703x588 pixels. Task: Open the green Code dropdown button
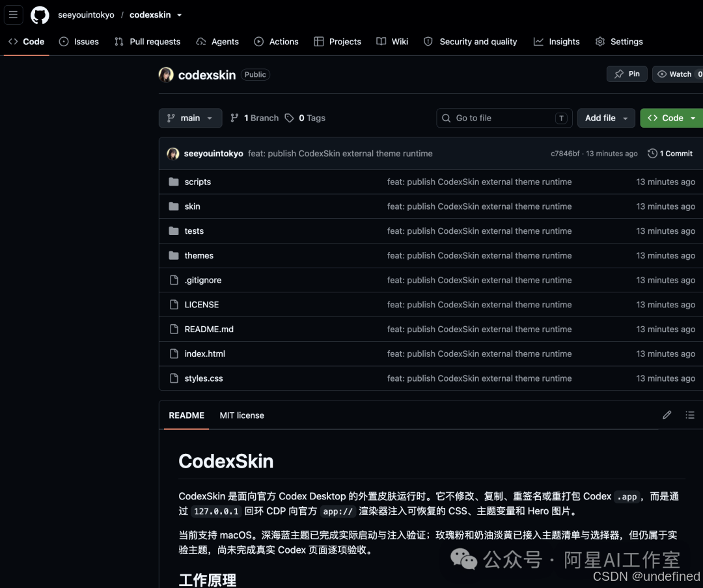(671, 118)
